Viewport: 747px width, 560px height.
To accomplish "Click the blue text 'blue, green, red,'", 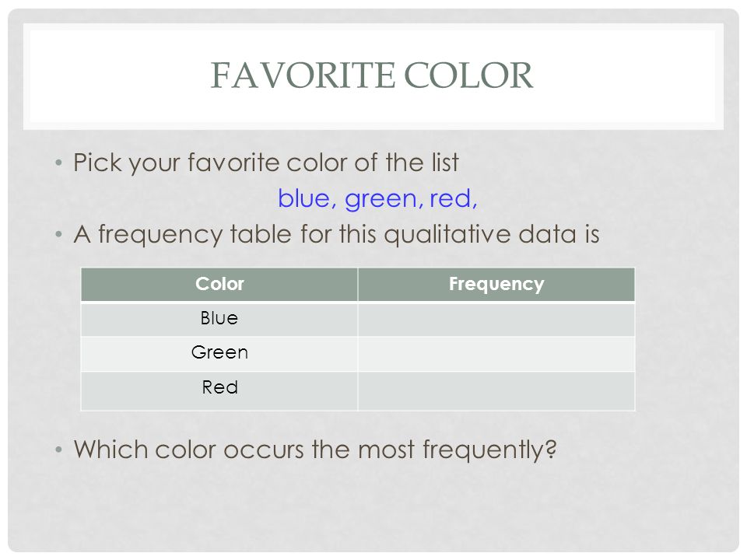I will (377, 198).
